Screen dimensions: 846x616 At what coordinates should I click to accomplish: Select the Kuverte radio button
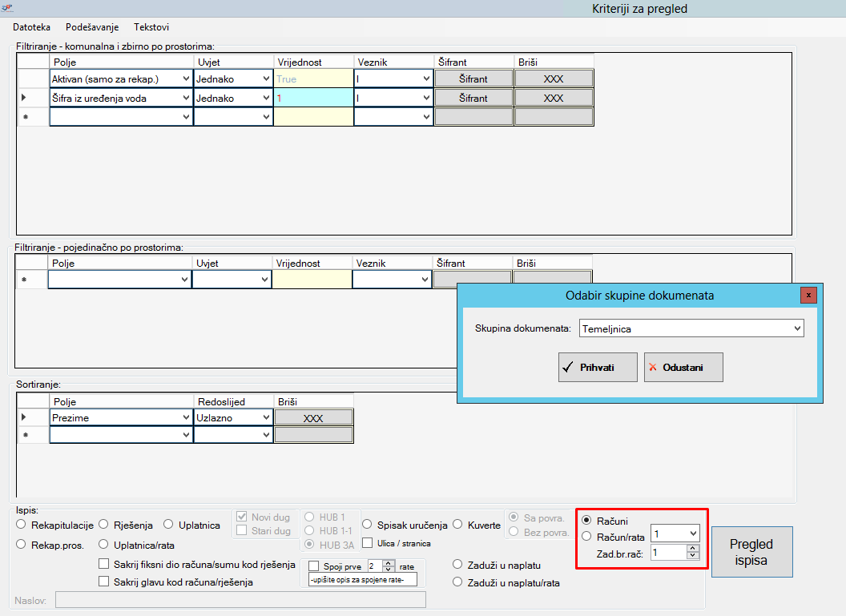tap(458, 525)
